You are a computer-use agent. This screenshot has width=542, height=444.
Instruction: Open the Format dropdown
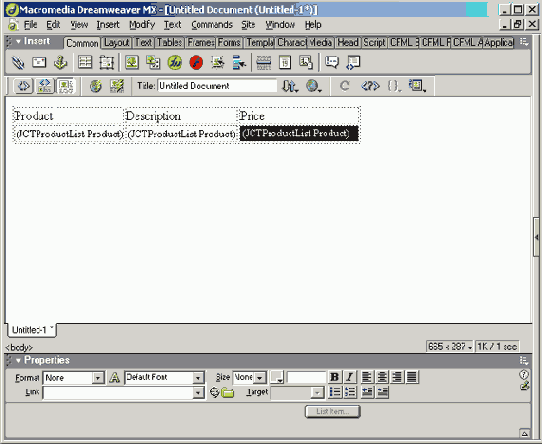pyautogui.click(x=73, y=378)
